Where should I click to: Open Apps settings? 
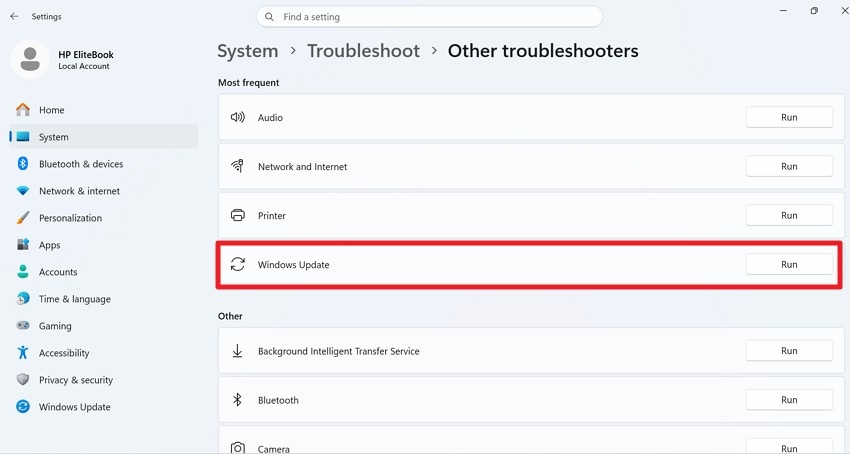pyautogui.click(x=104, y=245)
